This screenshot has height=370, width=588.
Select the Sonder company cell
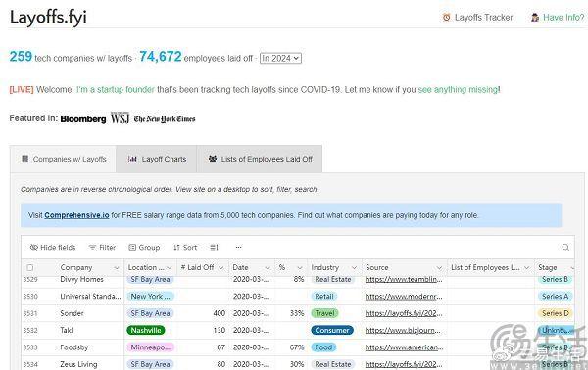pos(72,313)
